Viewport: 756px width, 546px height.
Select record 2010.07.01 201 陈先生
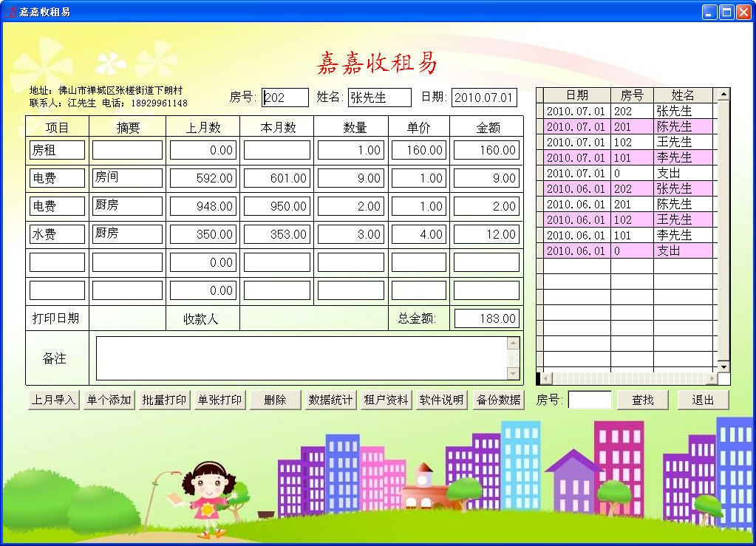(628, 127)
